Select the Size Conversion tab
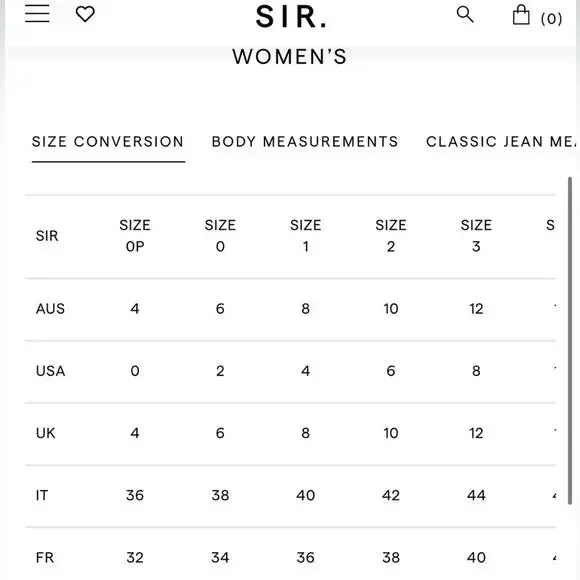The height and width of the screenshot is (580, 580). 108,142
